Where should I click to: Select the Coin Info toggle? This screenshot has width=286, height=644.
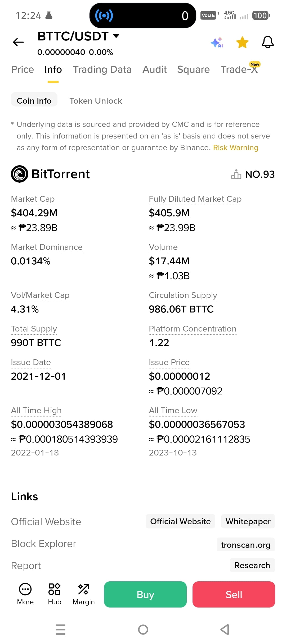click(x=34, y=101)
